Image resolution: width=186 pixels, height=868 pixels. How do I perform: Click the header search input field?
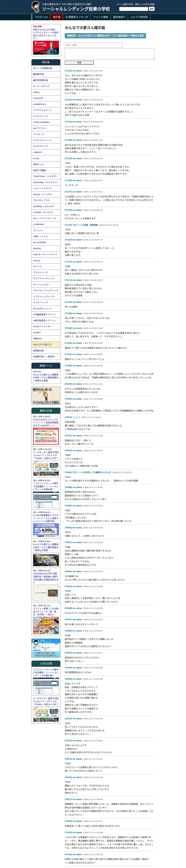(134, 9)
